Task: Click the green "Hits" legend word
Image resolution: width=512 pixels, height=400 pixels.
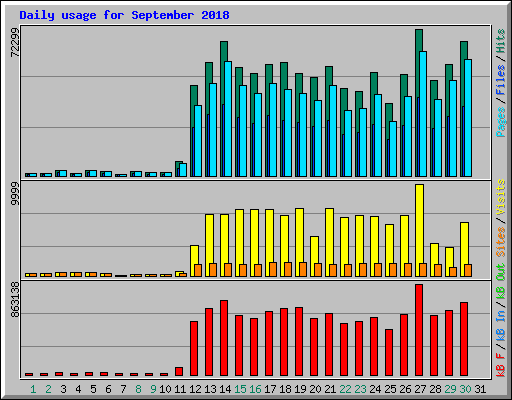Action: (501, 41)
